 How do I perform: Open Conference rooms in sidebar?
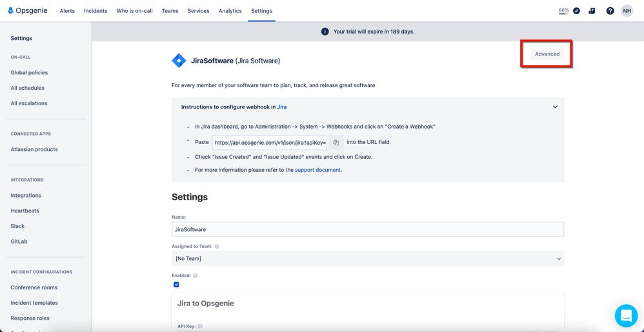[34, 287]
